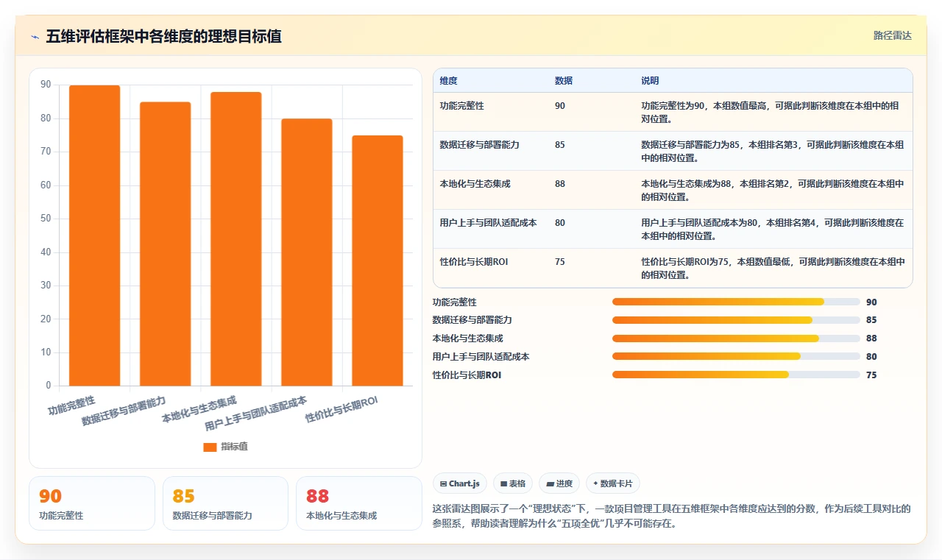
Task: Click the 性价比与长期ROI x-axis label
Action: pos(341,409)
